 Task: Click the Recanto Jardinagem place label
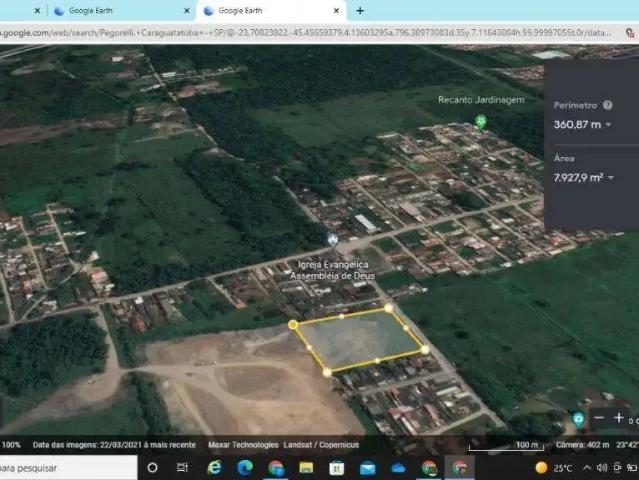pyautogui.click(x=481, y=100)
